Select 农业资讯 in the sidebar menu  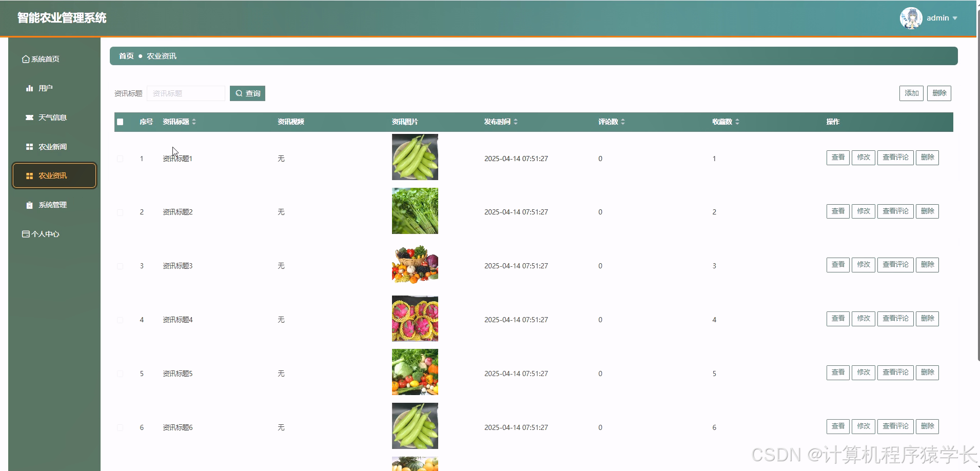(x=54, y=175)
